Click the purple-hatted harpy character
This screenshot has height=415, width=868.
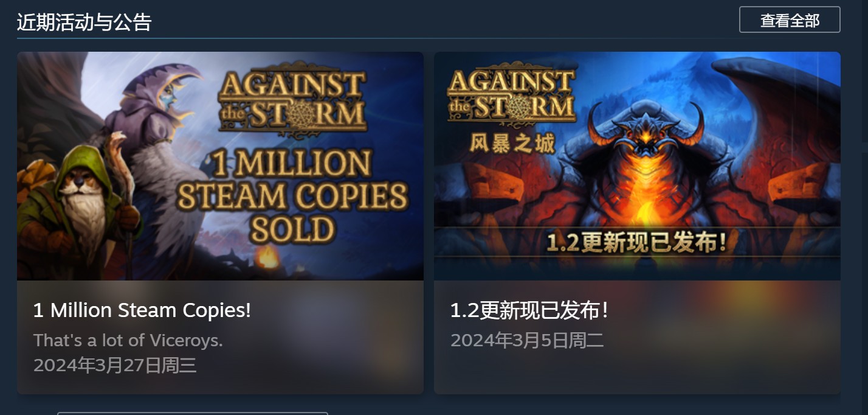[x=159, y=152]
